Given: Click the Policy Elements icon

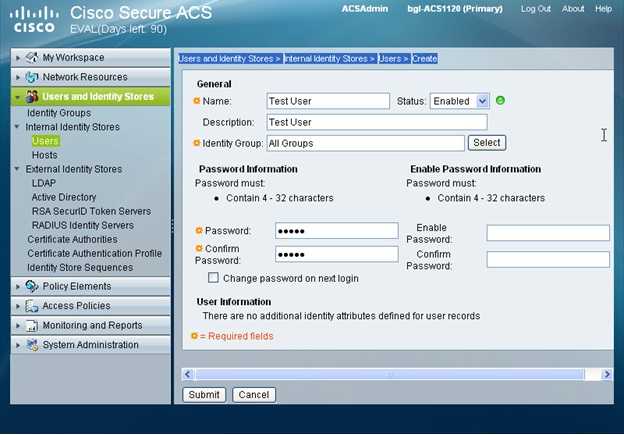Looking at the screenshot, I should tap(31, 286).
